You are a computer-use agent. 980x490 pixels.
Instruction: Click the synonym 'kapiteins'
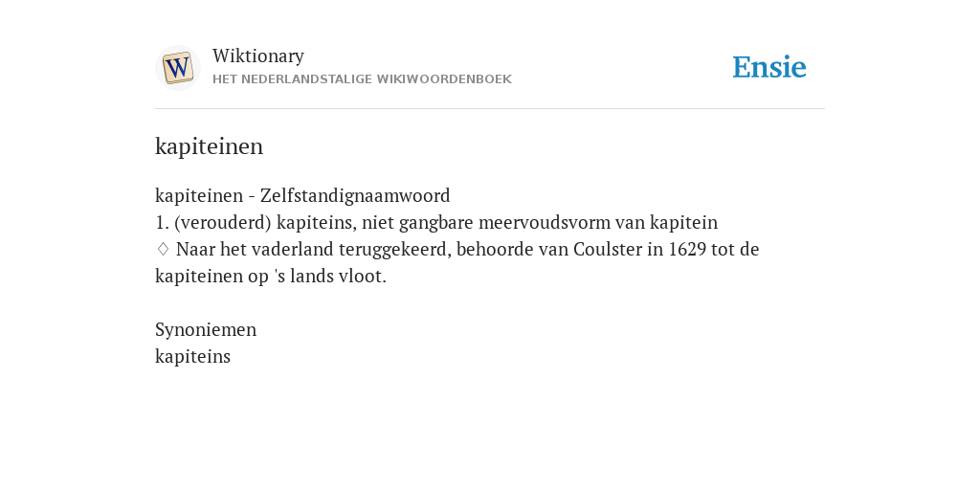(x=192, y=357)
